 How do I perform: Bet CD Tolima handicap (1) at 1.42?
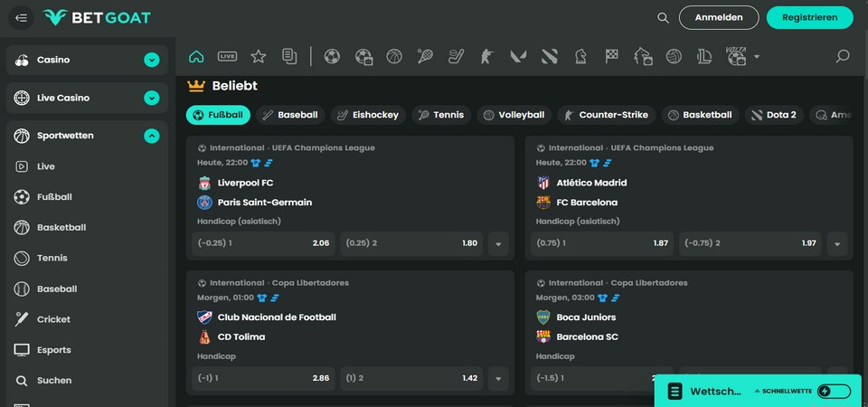coord(411,379)
